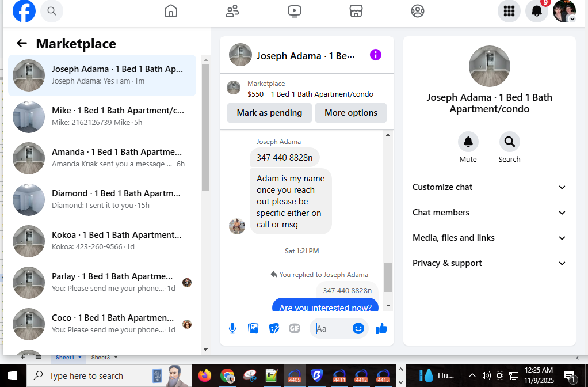Open Mike 1 Bed 1 Bath conversation
The height and width of the screenshot is (387, 588).
point(102,117)
